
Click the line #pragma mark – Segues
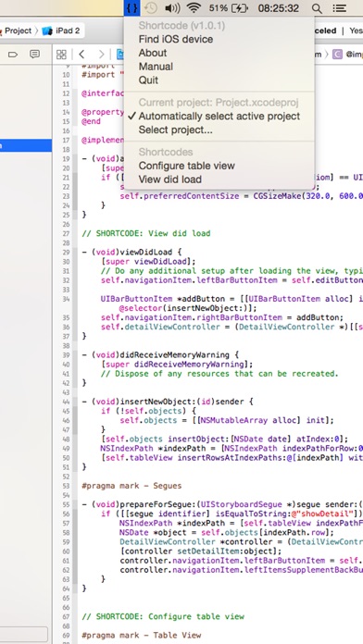point(131,486)
